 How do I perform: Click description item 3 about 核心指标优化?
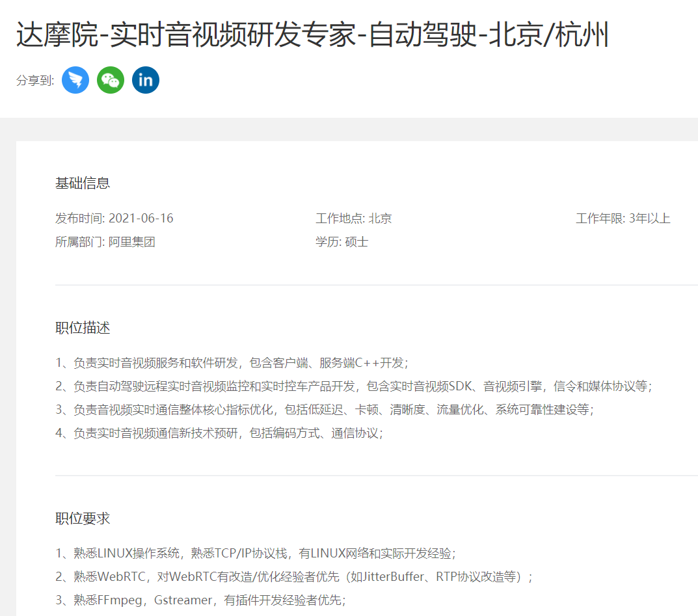pyautogui.click(x=324, y=409)
